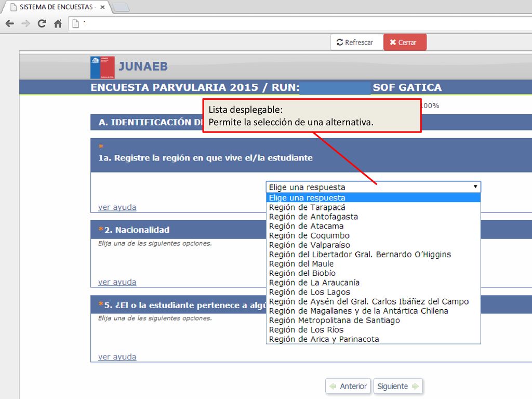Choose Región del Libertador Gral. Bernardo O'Higgins
Image resolution: width=532 pixels, height=399 pixels.
click(x=373, y=255)
